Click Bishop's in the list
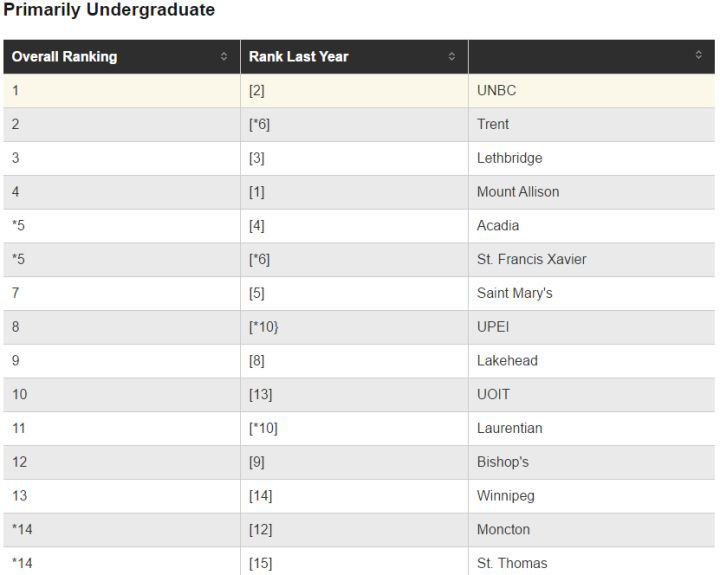The width and height of the screenshot is (720, 575). click(x=503, y=463)
